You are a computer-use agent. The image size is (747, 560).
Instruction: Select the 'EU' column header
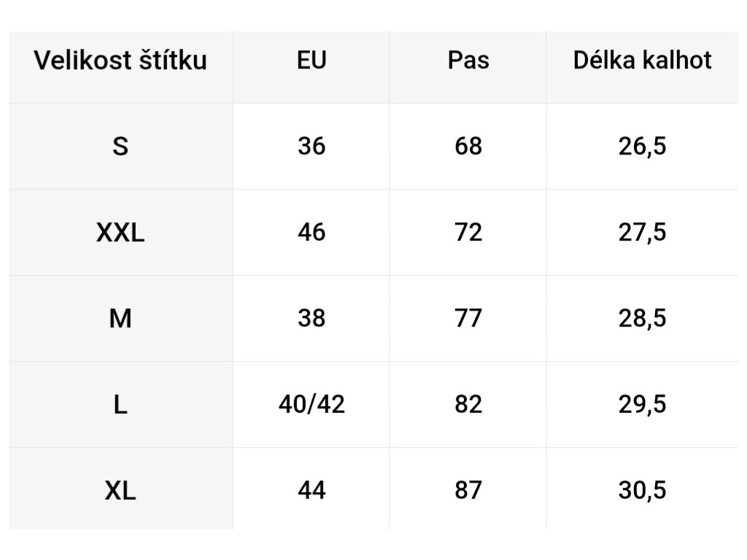click(x=311, y=61)
